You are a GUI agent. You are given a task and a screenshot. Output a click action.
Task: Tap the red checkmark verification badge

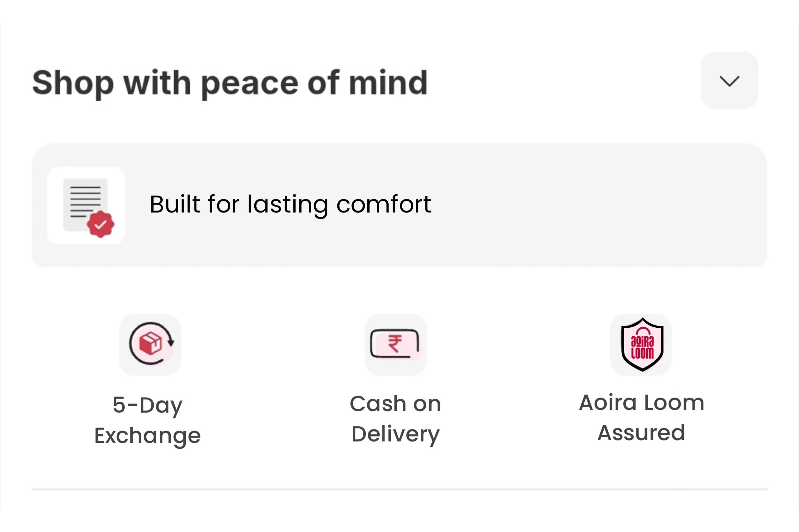click(x=100, y=224)
